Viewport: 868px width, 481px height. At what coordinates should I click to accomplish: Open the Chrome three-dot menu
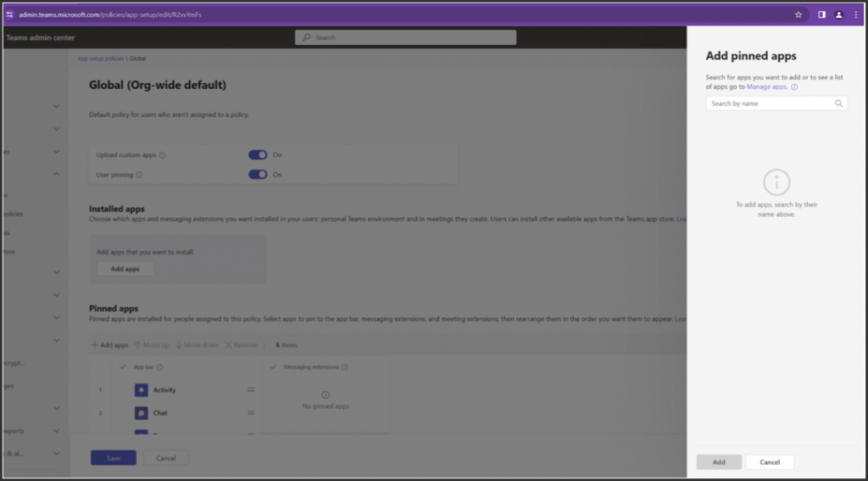coord(856,15)
